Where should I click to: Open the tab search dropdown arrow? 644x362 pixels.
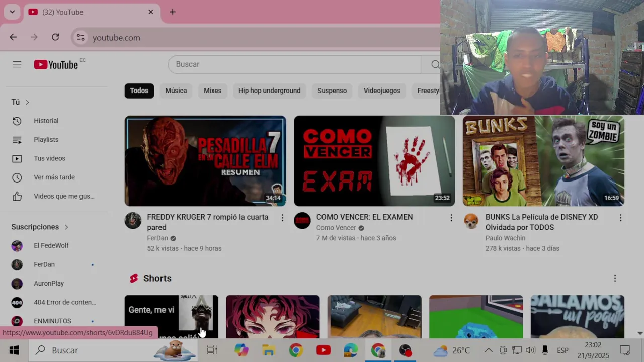tap(12, 12)
